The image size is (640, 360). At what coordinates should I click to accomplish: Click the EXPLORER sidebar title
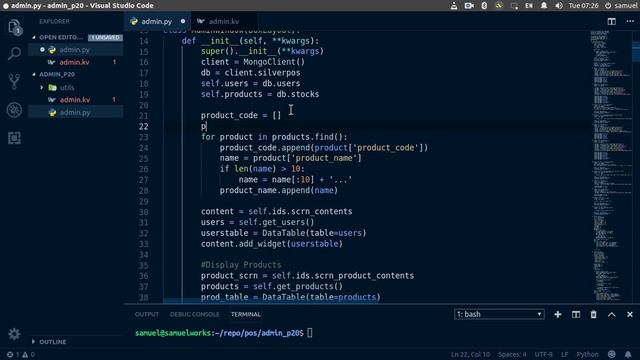[x=54, y=21]
